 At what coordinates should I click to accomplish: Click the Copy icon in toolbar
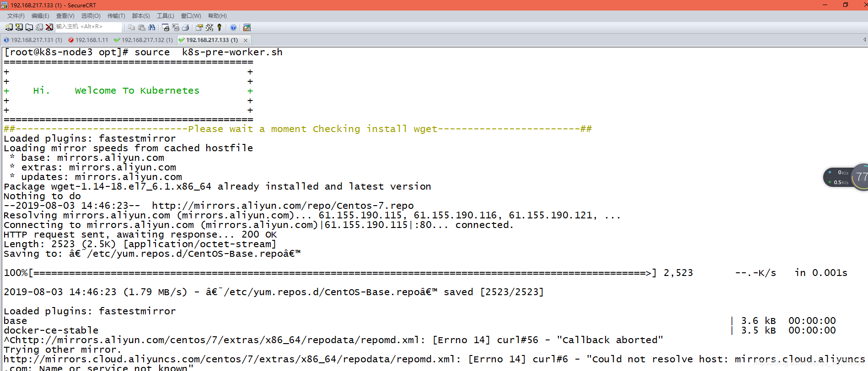pyautogui.click(x=132, y=27)
